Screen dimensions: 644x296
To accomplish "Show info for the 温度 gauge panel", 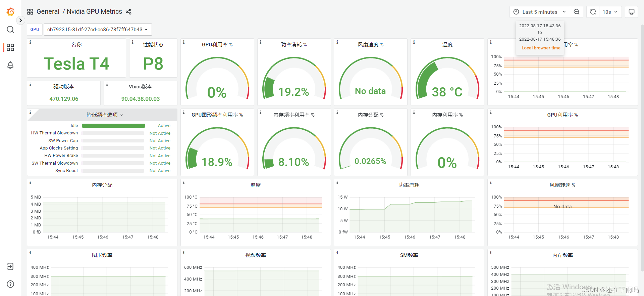I will click(x=414, y=42).
